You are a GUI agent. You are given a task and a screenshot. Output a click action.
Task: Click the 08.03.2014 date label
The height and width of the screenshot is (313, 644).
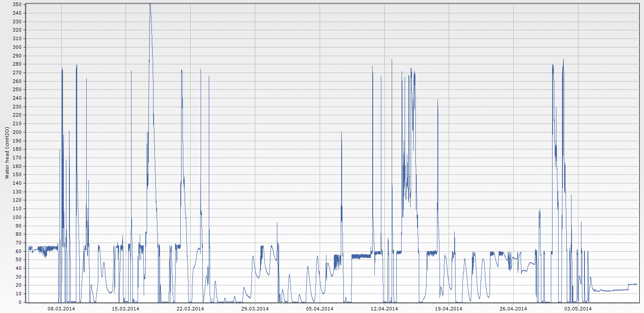coord(61,309)
